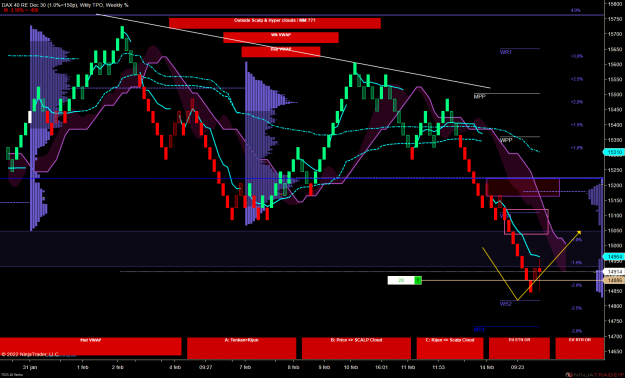Click the green 1 box on the order marker

tap(418, 280)
